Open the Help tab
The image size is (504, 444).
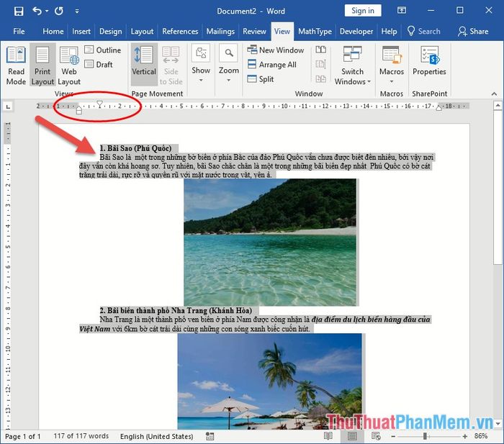pyautogui.click(x=389, y=31)
